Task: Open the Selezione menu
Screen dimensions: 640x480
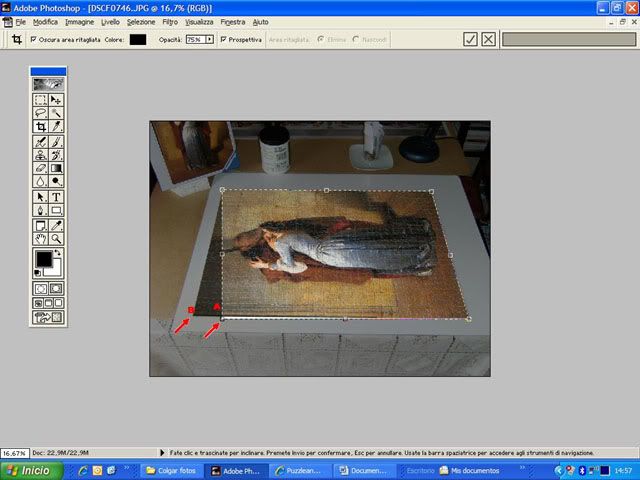Action: tap(141, 22)
